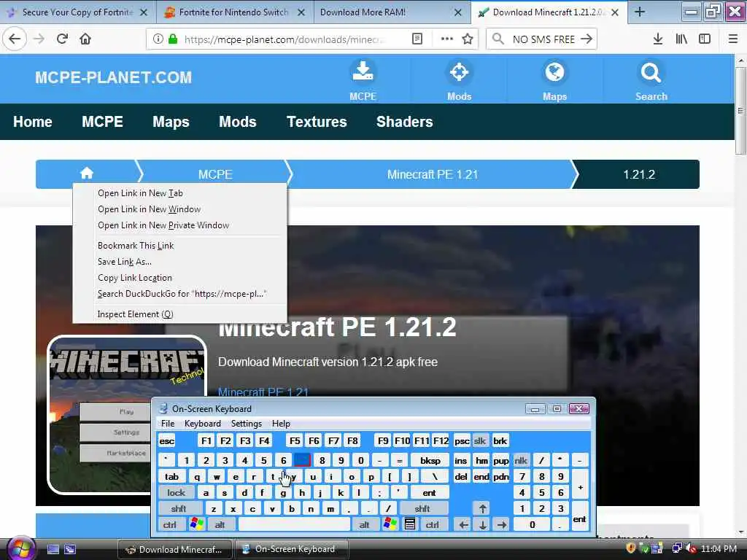Open page actions three-dot menu

(446, 39)
